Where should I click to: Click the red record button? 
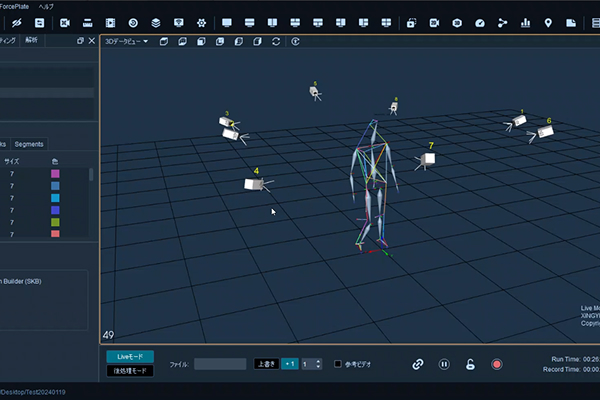point(496,364)
